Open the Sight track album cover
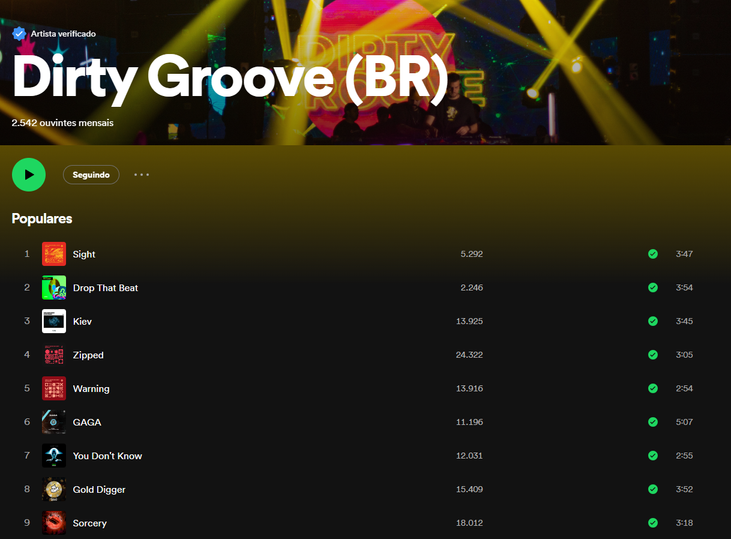This screenshot has height=539, width=731. pyautogui.click(x=54, y=254)
